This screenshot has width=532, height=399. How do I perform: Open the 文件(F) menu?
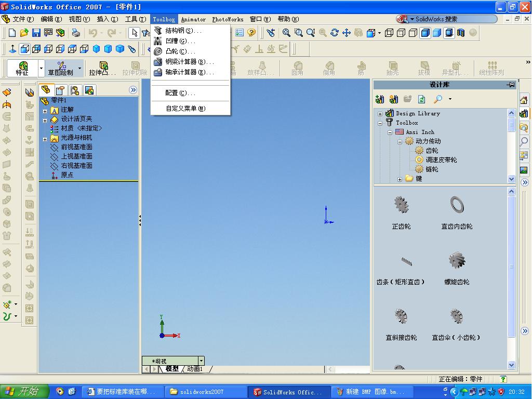click(x=23, y=19)
